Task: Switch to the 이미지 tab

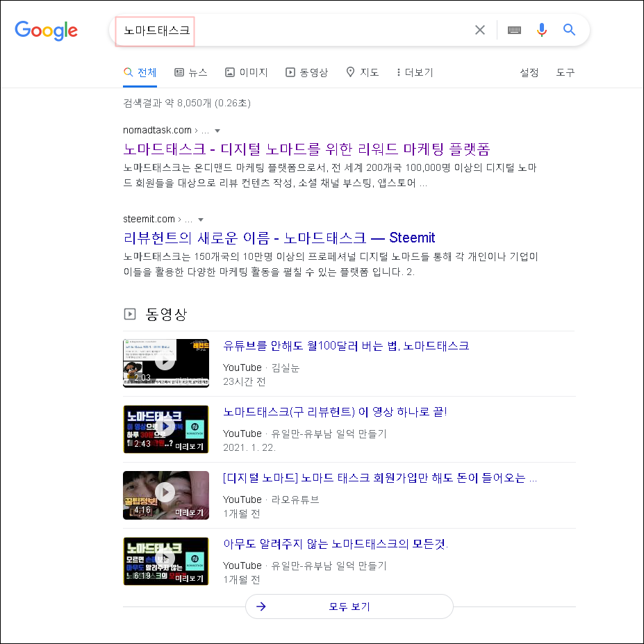Action: (247, 73)
